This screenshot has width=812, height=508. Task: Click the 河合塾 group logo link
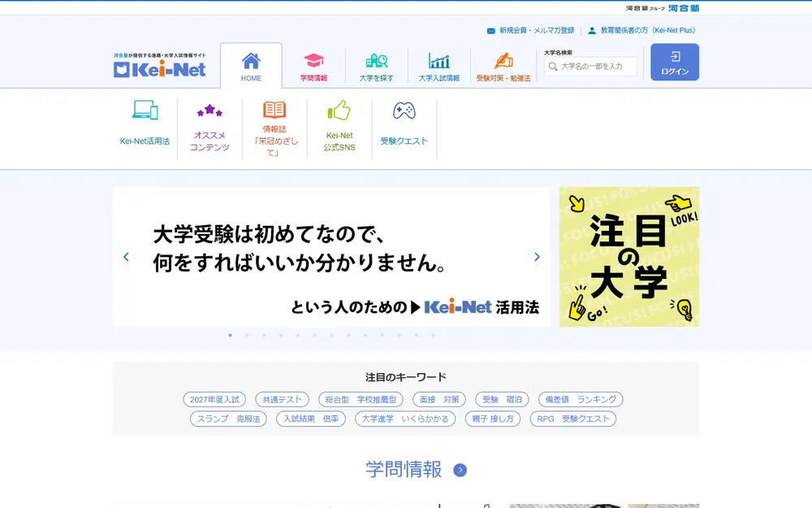click(663, 8)
